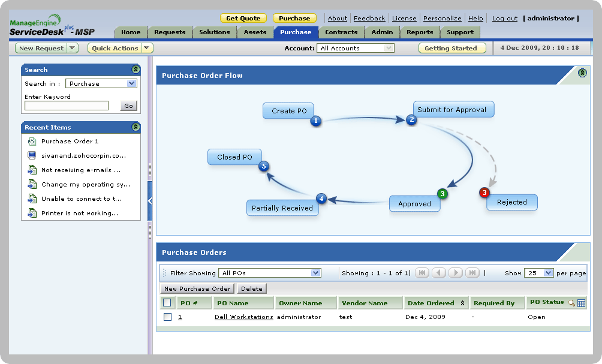Go to previous page of purchase orders
The width and height of the screenshot is (602, 364).
point(439,273)
